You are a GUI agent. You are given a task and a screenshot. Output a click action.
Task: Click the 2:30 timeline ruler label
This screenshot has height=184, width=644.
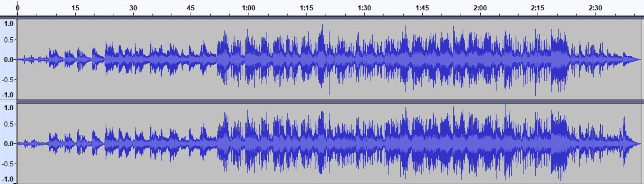(595, 8)
